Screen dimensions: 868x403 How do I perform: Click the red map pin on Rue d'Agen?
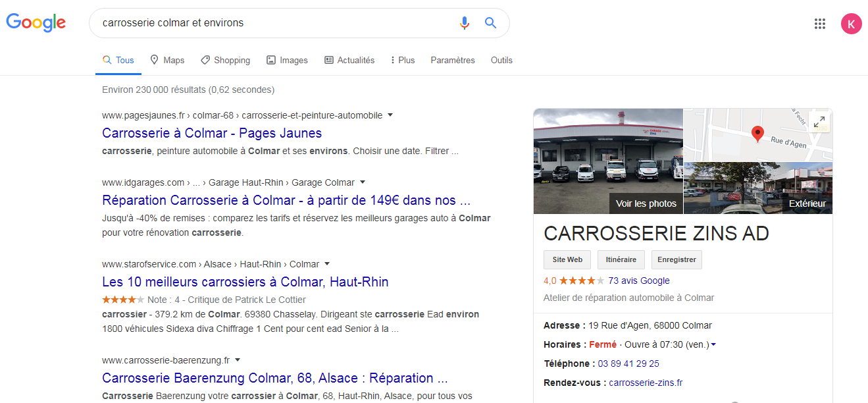tap(757, 134)
